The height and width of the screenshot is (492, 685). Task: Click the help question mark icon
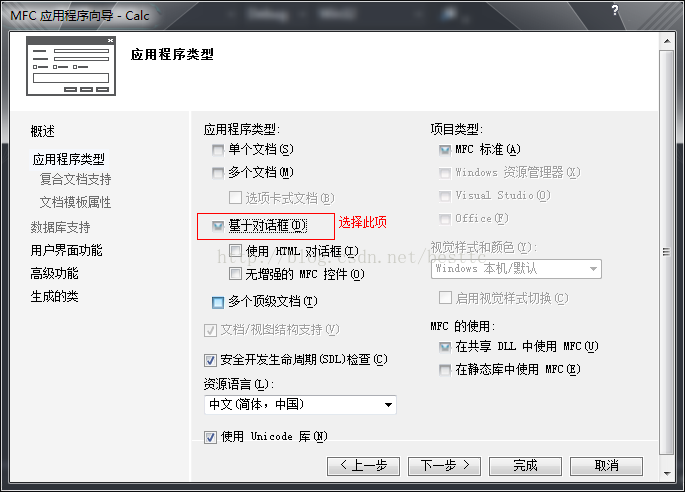point(615,10)
